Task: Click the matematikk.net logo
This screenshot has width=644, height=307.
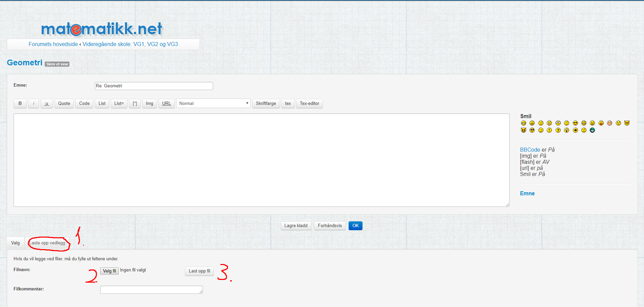Action: pyautogui.click(x=102, y=29)
